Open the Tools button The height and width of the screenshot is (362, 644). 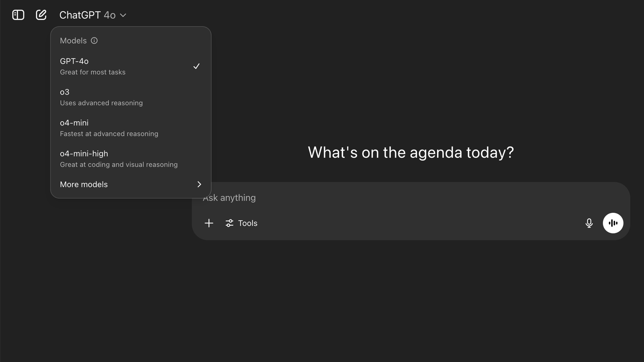click(248, 223)
